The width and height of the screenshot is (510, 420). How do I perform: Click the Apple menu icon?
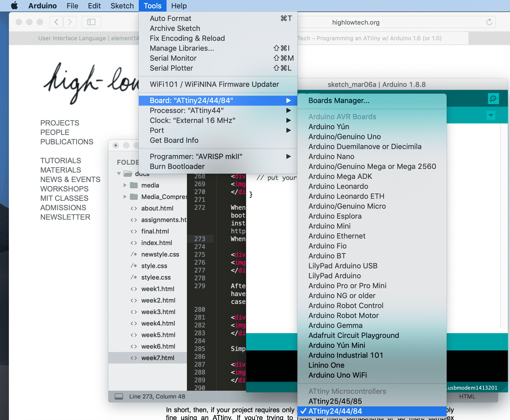[x=15, y=6]
